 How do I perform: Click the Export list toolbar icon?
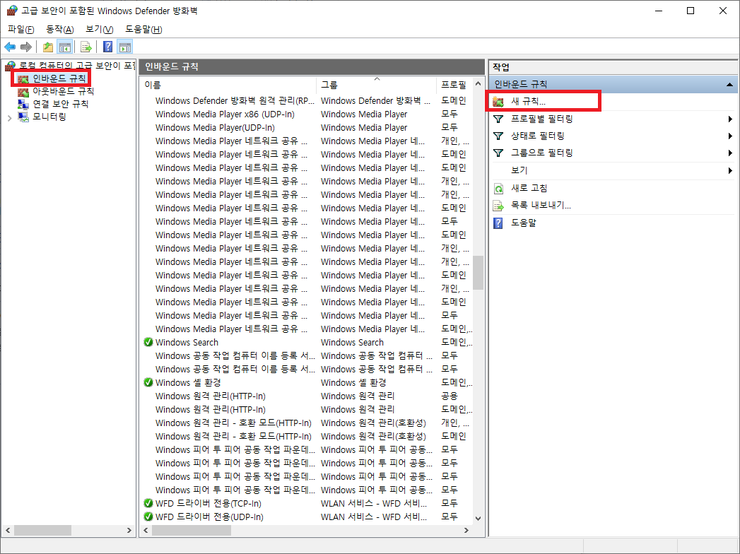[86, 47]
